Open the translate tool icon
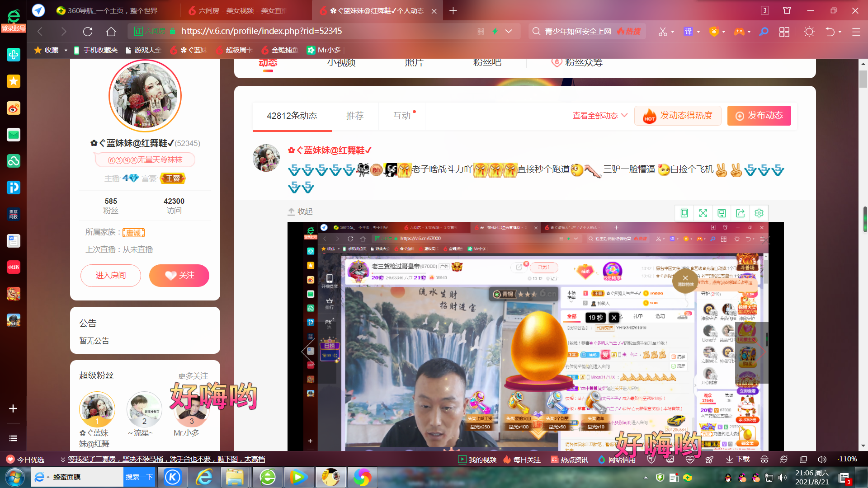Viewport: 868px width, 488px height. coord(688,32)
